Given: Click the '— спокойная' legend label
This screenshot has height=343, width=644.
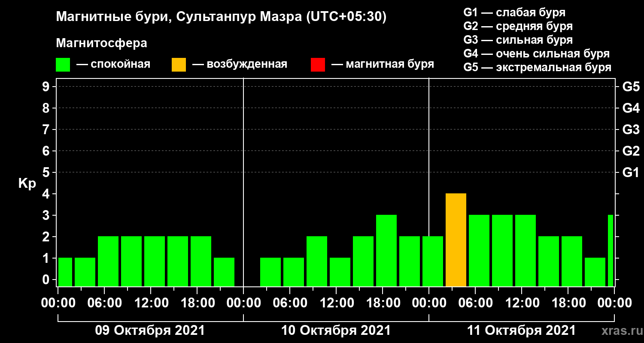Looking at the screenshot, I should click(113, 65).
